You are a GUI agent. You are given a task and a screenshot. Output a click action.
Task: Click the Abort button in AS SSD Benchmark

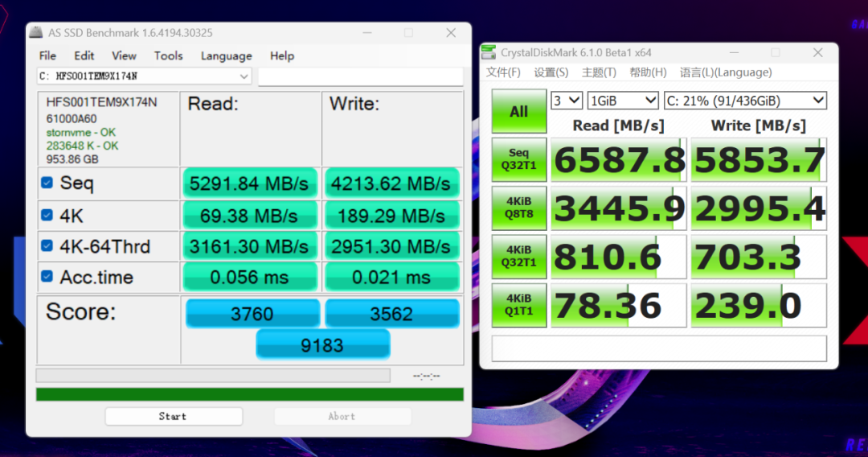[342, 416]
